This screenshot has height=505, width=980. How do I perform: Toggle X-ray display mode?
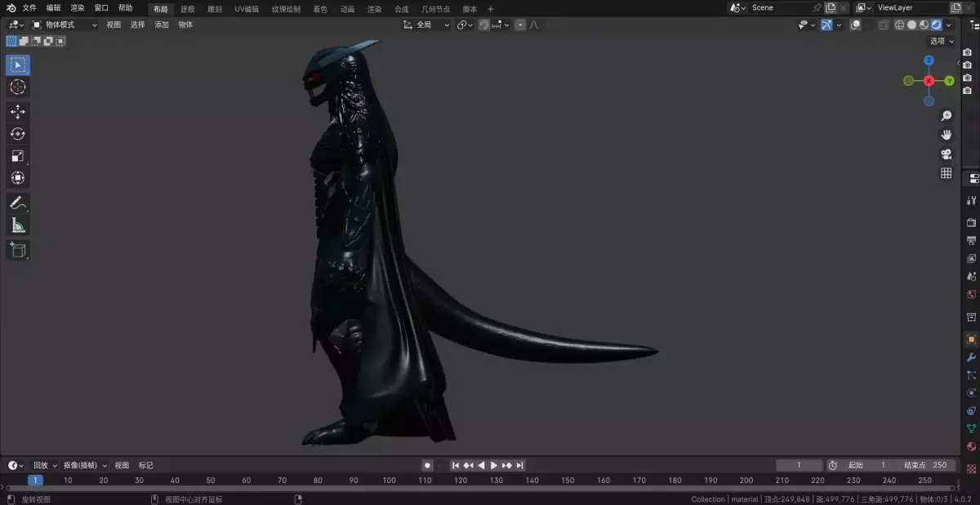click(884, 25)
